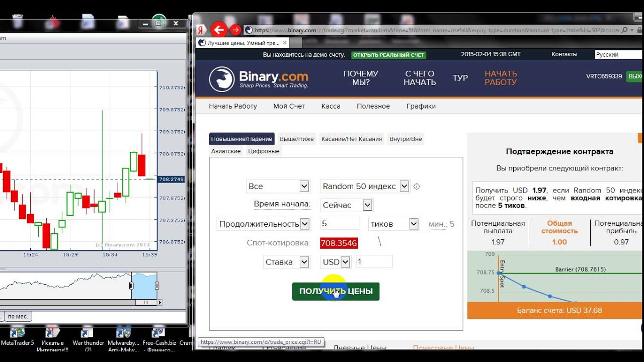Click the ПОЛУЧИТЬ ЦЕНЫ button
Viewport: 644px width, 362px height.
pos(336,291)
